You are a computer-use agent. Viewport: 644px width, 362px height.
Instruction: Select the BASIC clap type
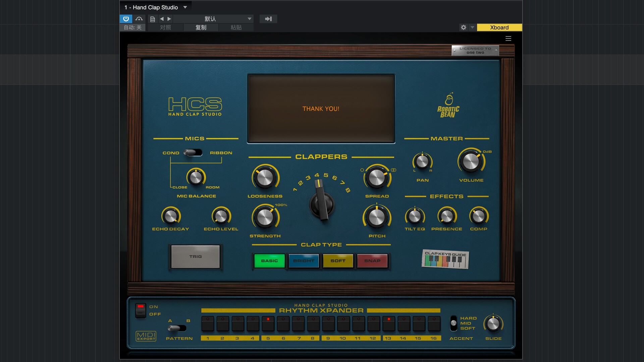[x=269, y=261]
